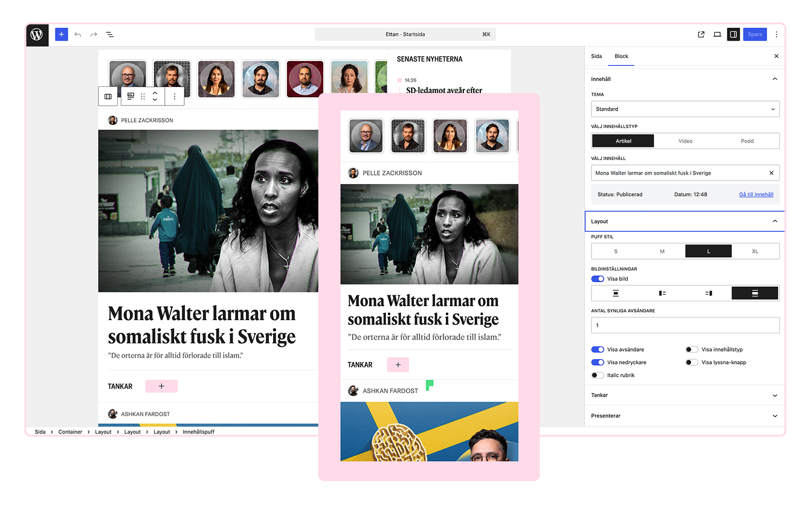The image size is (812, 509).
Task: Click the Spara button
Action: tap(755, 34)
